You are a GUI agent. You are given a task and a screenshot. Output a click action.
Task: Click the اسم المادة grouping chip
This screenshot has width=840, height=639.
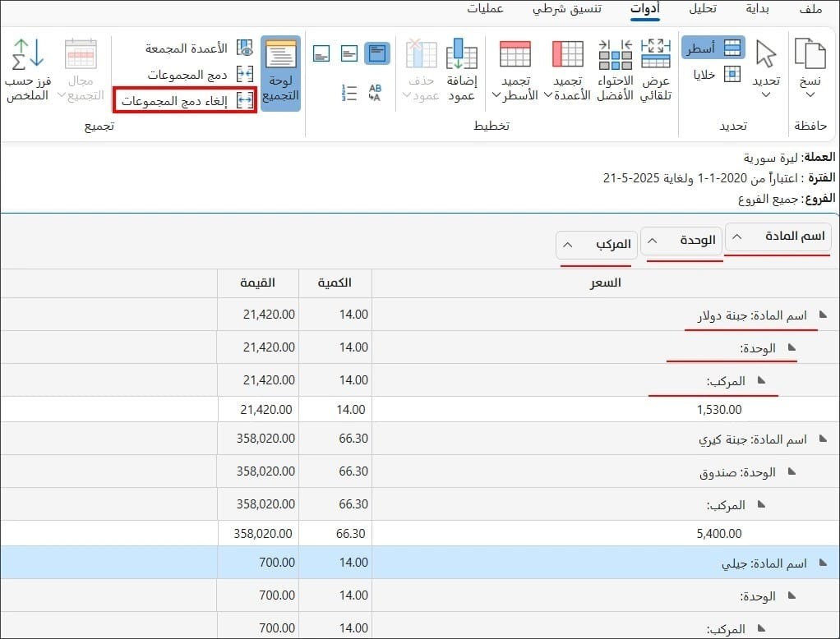778,237
